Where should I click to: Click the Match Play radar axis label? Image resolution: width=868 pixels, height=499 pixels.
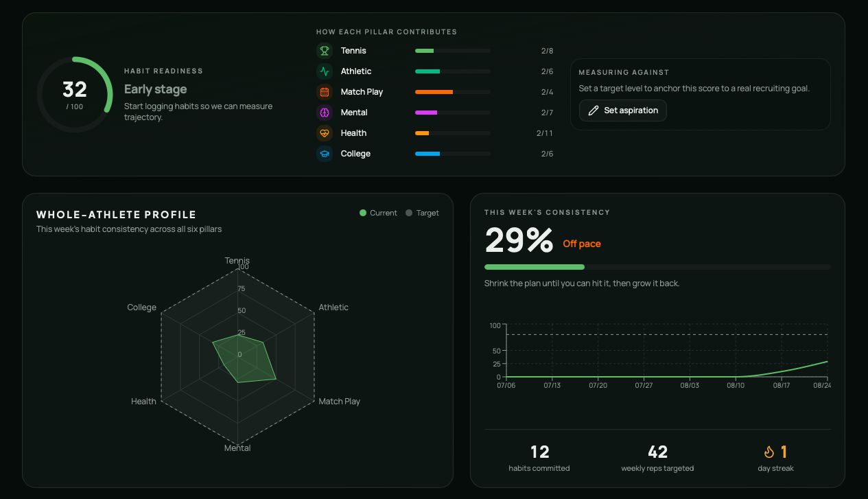339,402
